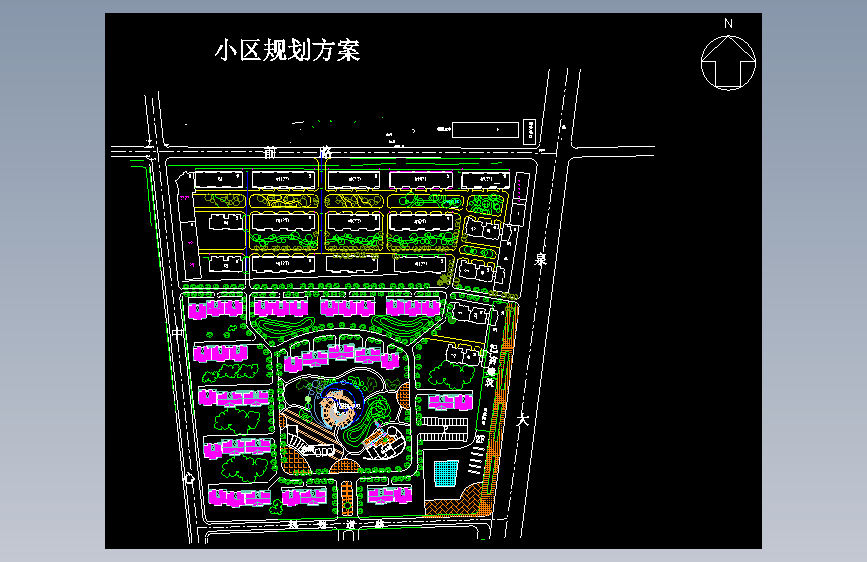Click the 大 label on the east road
This screenshot has height=562, width=867.
(523, 419)
